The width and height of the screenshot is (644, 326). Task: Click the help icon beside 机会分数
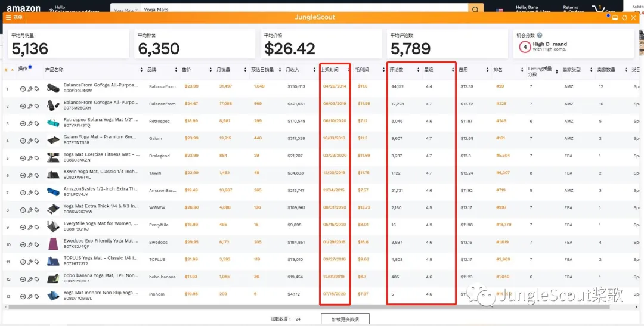540,36
